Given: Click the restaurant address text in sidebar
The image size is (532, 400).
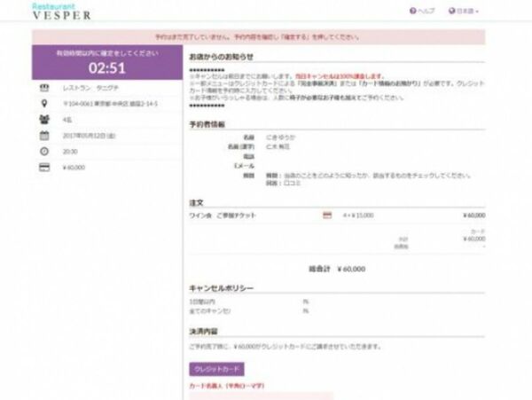Looking at the screenshot, I should coord(106,105).
